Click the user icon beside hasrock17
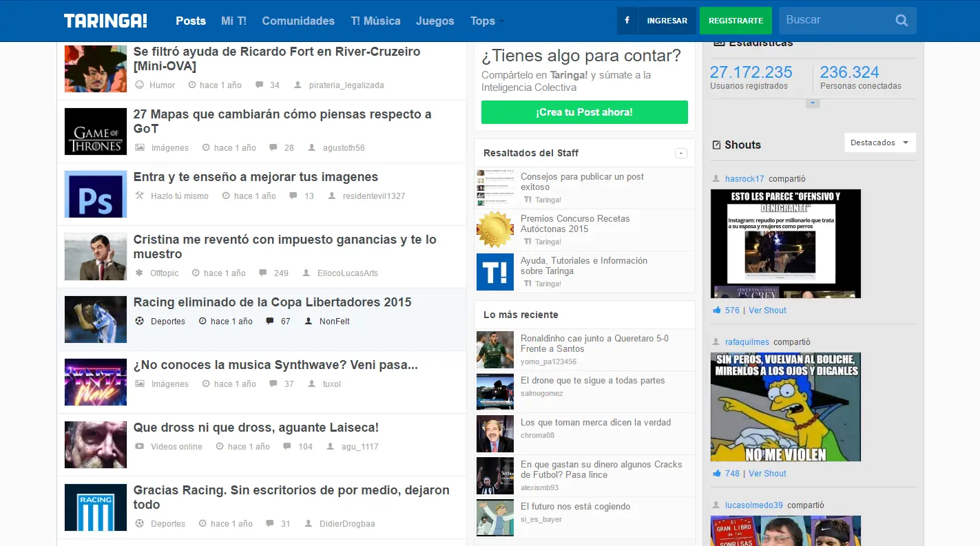 [716, 179]
